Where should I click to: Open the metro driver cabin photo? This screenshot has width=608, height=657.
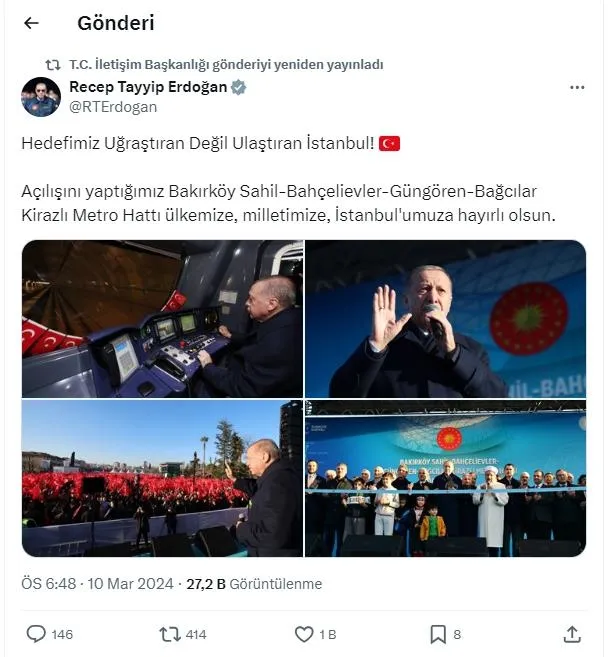[x=162, y=319]
